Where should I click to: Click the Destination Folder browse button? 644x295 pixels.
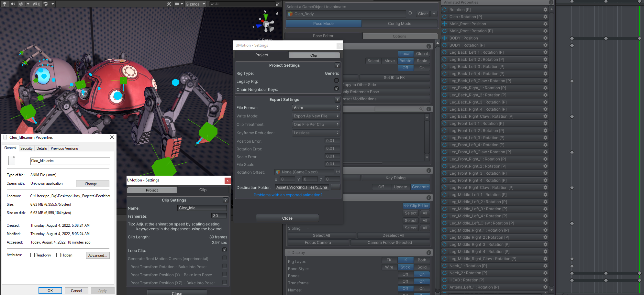click(x=335, y=187)
